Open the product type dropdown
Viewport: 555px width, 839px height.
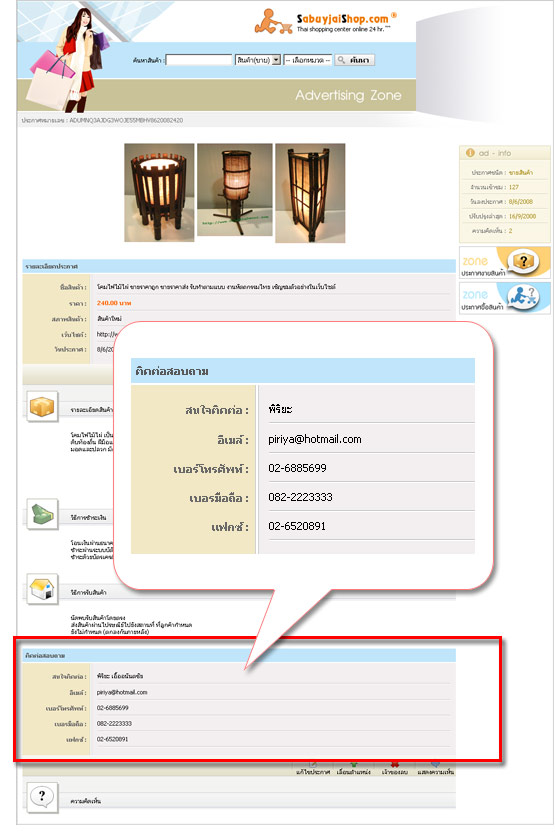coord(258,60)
